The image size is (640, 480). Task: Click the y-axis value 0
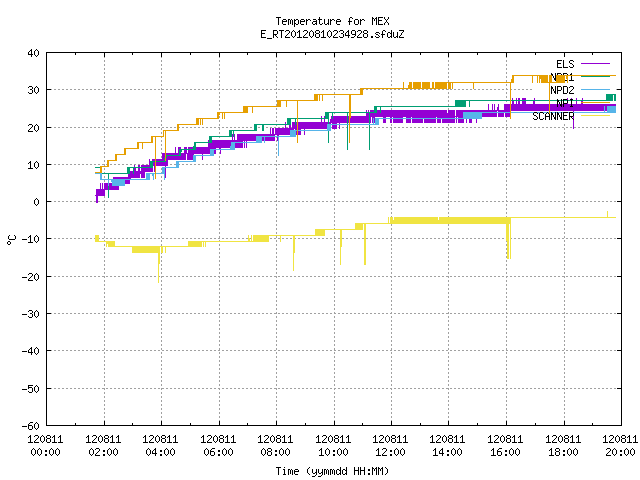(37, 202)
